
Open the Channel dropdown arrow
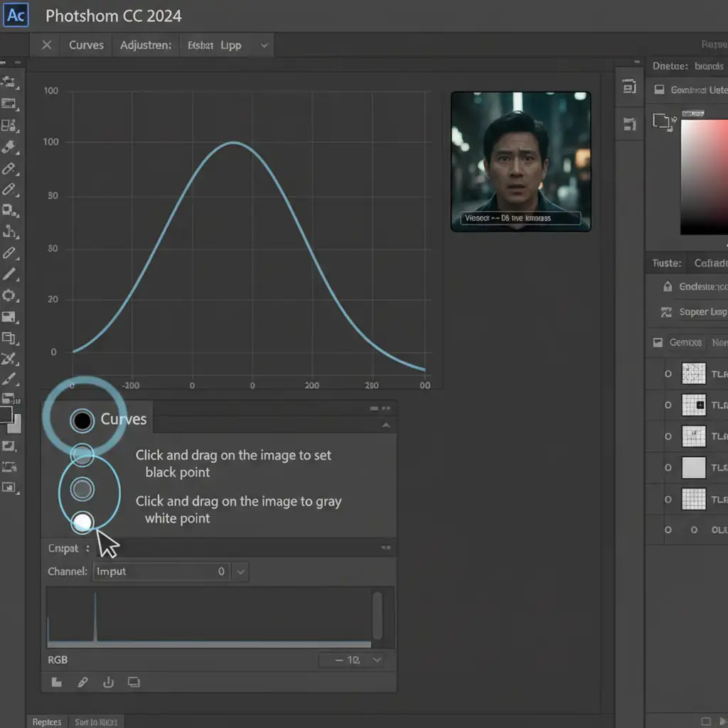pyautogui.click(x=240, y=571)
